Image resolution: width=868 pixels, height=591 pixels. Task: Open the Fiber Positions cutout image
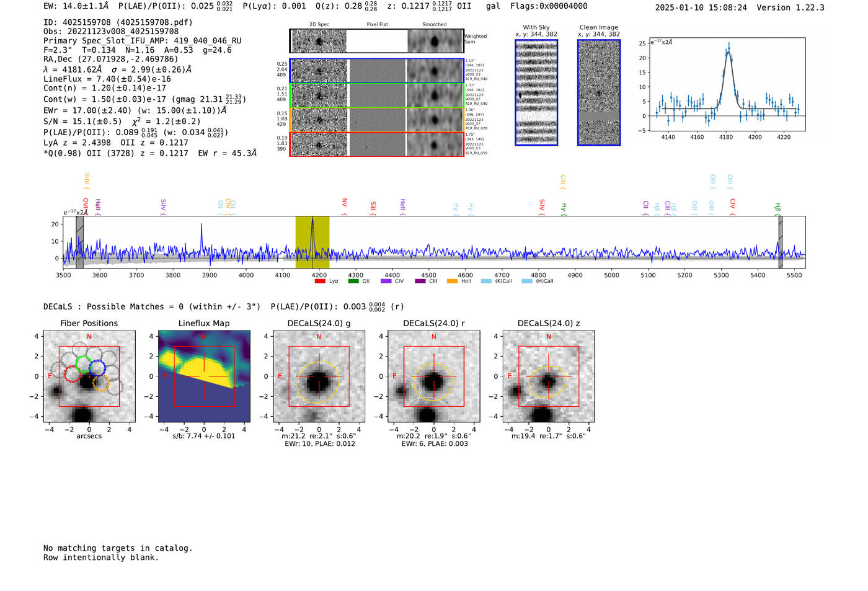pyautogui.click(x=89, y=376)
